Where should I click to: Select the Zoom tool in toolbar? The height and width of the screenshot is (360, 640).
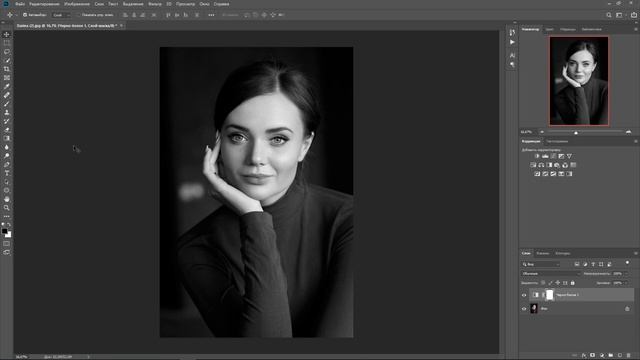click(x=7, y=208)
